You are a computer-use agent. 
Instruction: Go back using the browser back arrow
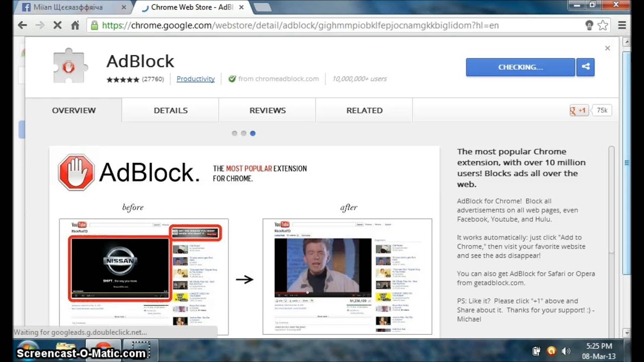(x=22, y=25)
